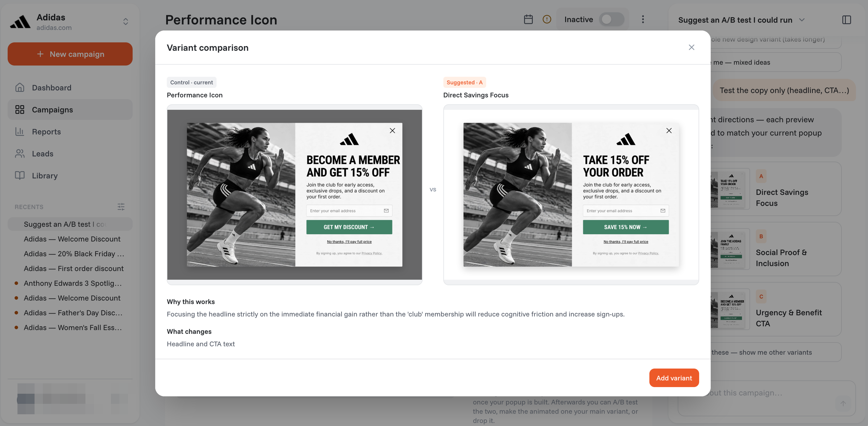
Task: Open Library in sidebar
Action: point(70,175)
